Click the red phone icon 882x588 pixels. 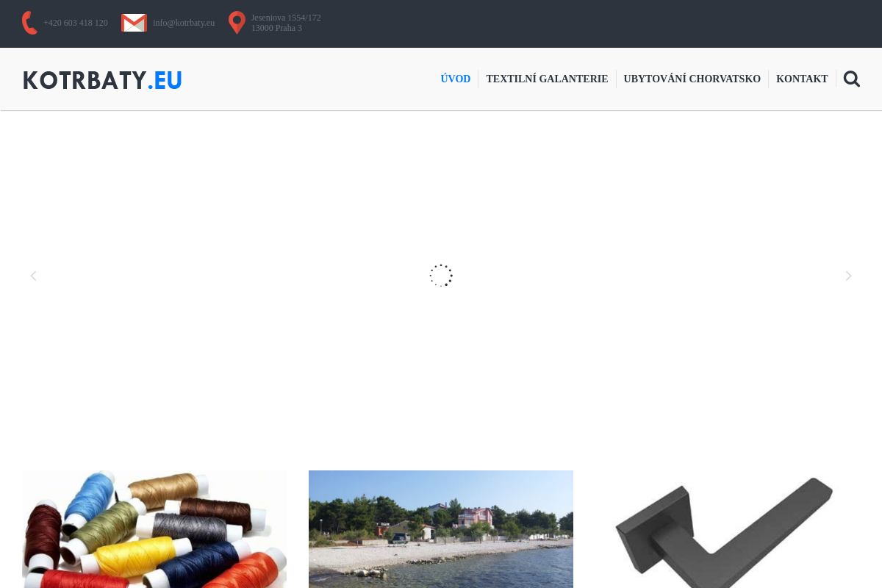coord(29,23)
